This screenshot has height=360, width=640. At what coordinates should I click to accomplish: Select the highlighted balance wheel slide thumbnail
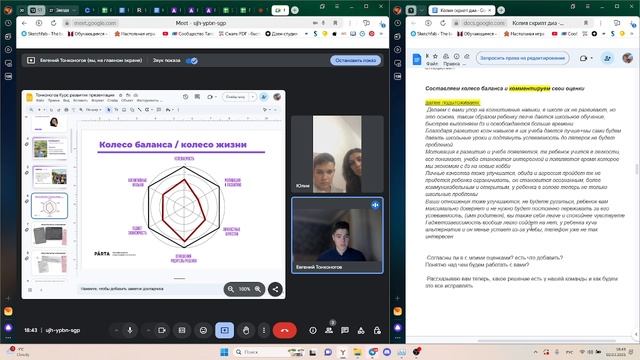tap(49, 206)
